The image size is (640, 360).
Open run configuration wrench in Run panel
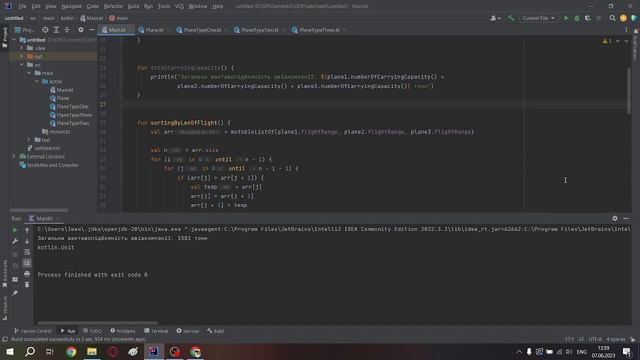[x=15, y=241]
